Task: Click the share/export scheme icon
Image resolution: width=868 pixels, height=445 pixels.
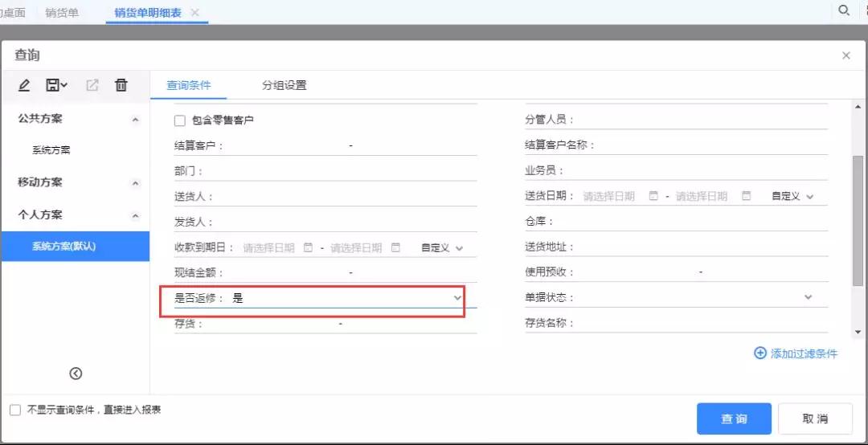Action: (x=92, y=85)
